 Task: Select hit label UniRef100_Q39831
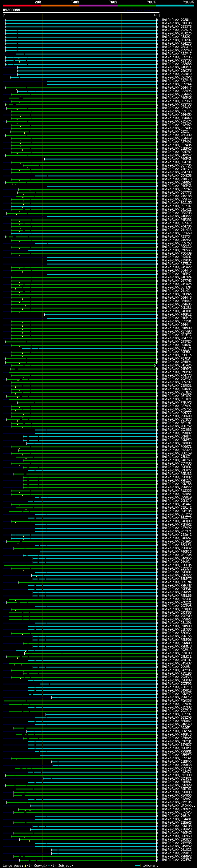click(177, 386)
